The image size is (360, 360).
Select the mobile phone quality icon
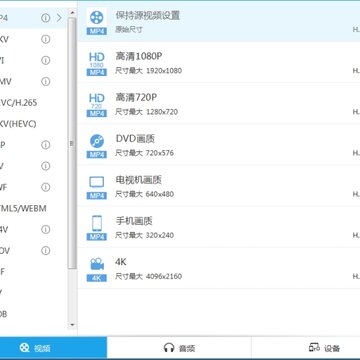(97, 228)
